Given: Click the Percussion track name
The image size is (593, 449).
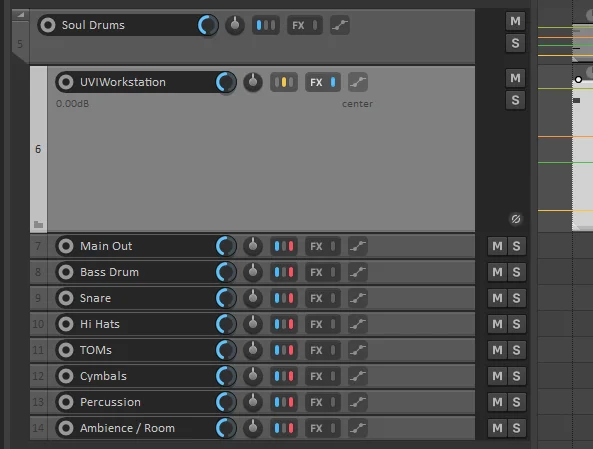Looking at the screenshot, I should 110,402.
